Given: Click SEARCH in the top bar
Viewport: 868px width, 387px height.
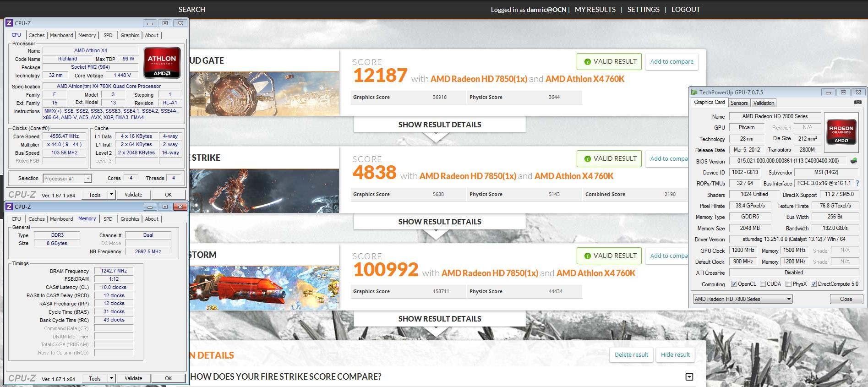Looking at the screenshot, I should point(192,9).
